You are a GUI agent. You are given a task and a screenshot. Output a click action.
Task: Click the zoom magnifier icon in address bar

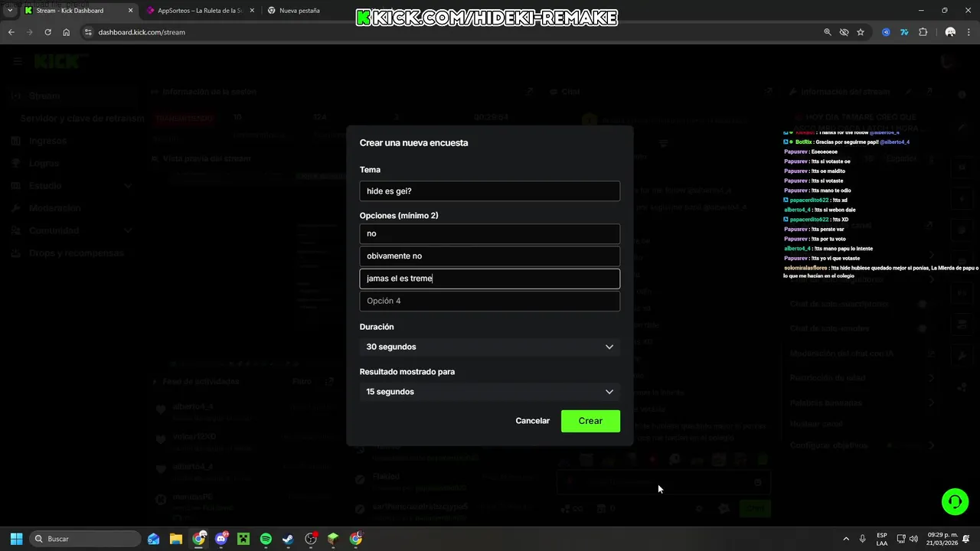tap(827, 32)
